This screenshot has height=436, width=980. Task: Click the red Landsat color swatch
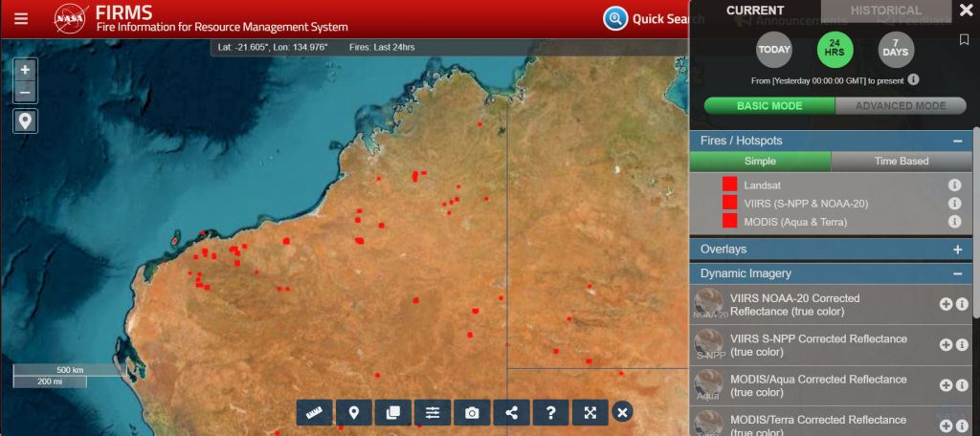point(729,185)
